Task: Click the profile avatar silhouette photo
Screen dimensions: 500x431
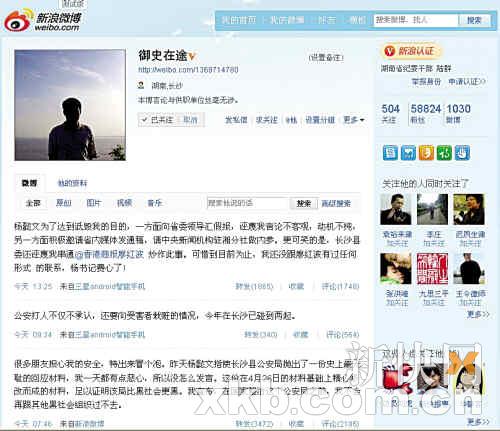Action: point(70,105)
